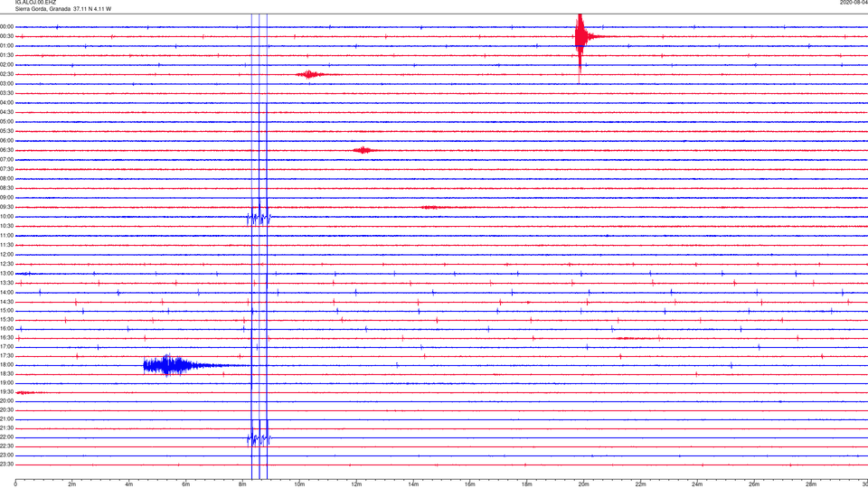Click the blue calibration pulses on 22:00 trace
Viewport: 868px width, 488px height.
259,438
